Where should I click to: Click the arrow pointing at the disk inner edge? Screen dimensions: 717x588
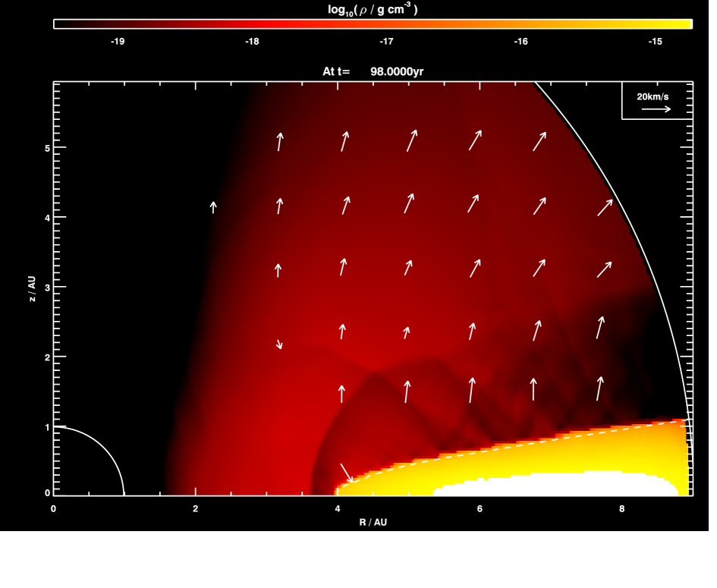(x=347, y=472)
